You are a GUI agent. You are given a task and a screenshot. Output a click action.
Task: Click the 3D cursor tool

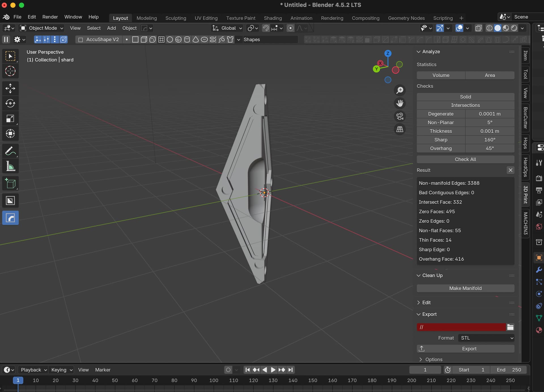coord(10,71)
